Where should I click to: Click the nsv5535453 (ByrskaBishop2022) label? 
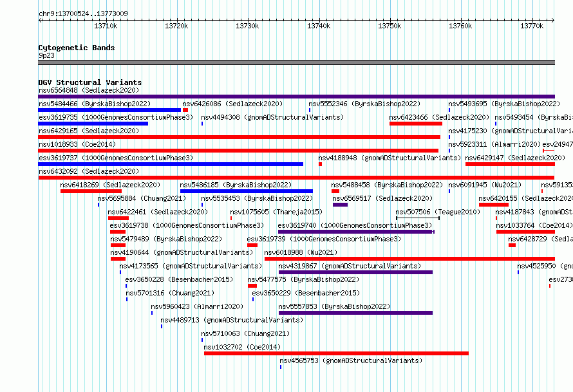[x=257, y=198]
